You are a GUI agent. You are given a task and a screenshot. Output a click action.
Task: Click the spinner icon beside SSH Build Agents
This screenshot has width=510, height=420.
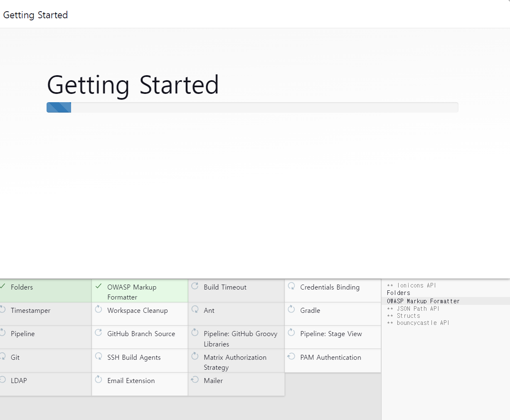pos(99,356)
